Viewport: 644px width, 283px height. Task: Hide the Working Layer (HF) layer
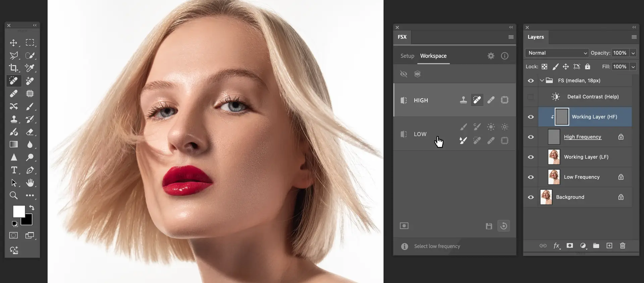(x=531, y=117)
